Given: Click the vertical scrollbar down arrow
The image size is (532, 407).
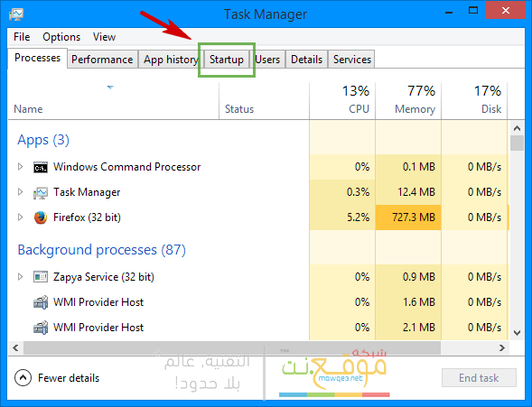Looking at the screenshot, I should (517, 333).
